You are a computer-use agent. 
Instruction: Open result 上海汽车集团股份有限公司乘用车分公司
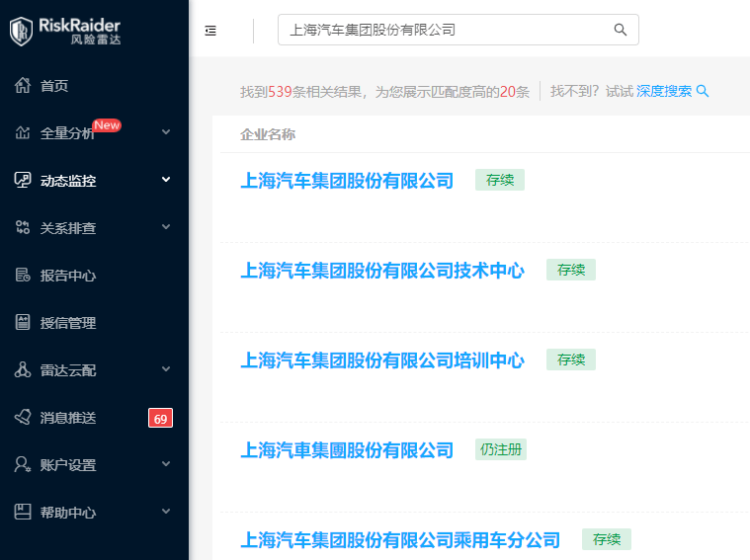[x=400, y=540]
